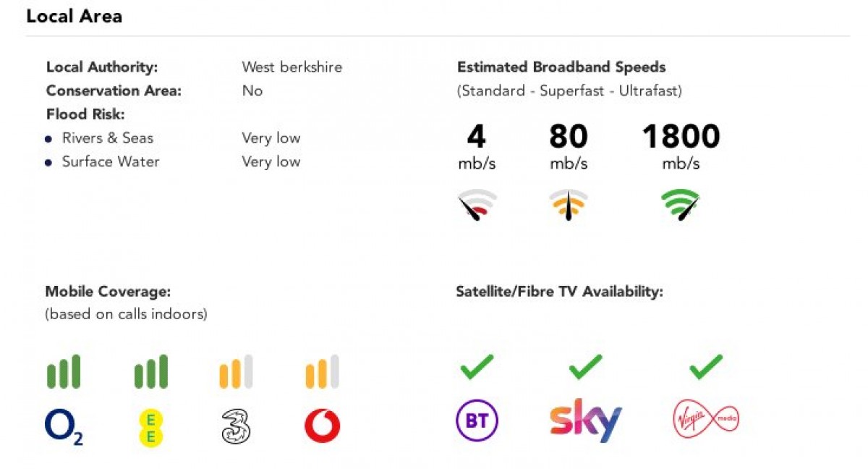868x469 pixels.
Task: Click the EE green signal bars
Action: pyautogui.click(x=151, y=372)
